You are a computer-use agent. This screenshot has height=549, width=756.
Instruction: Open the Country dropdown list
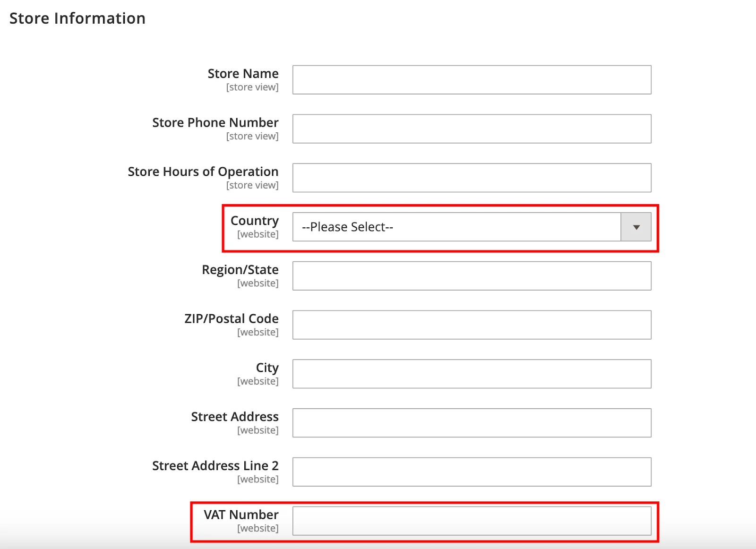click(472, 227)
